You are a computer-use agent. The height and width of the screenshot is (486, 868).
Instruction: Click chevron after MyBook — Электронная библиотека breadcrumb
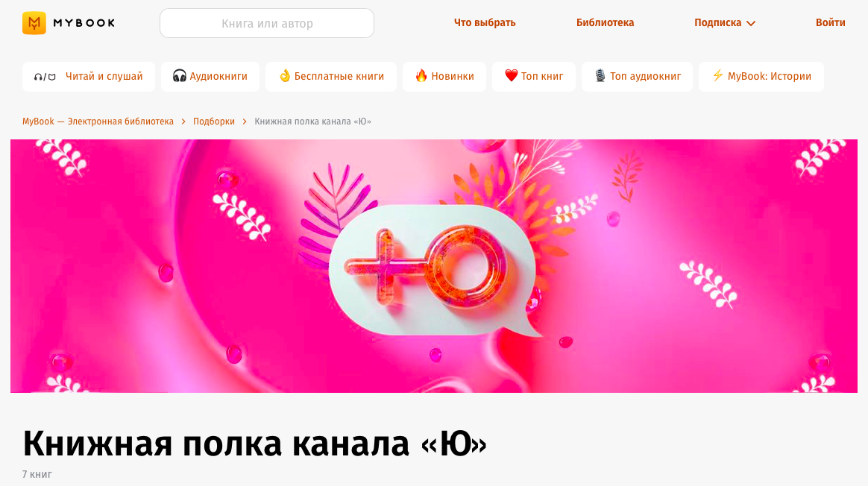click(183, 121)
